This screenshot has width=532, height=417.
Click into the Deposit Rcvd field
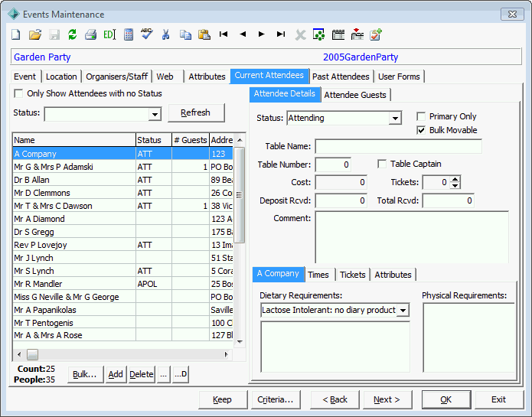(x=341, y=200)
